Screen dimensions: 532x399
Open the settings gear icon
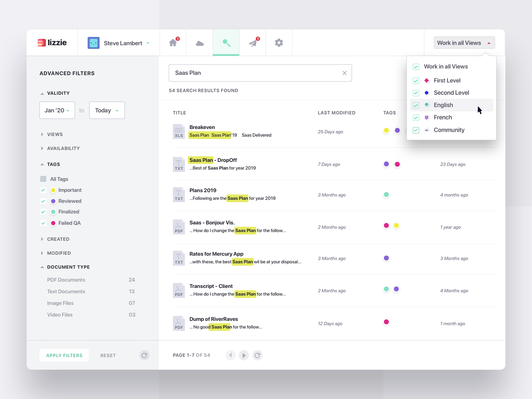pyautogui.click(x=279, y=43)
